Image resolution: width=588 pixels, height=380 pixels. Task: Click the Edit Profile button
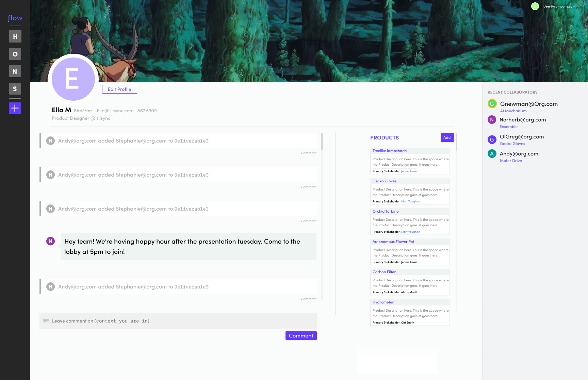pos(119,89)
